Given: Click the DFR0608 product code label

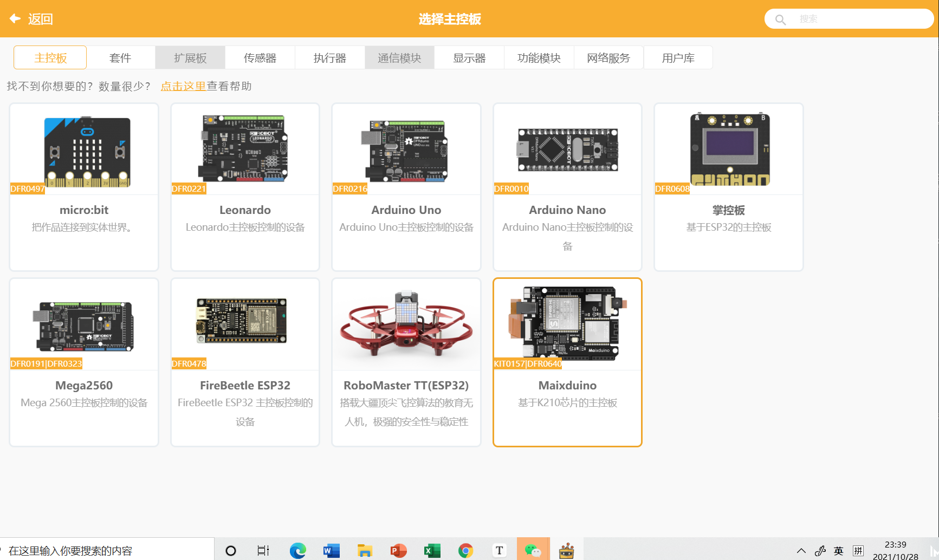Looking at the screenshot, I should tap(672, 188).
